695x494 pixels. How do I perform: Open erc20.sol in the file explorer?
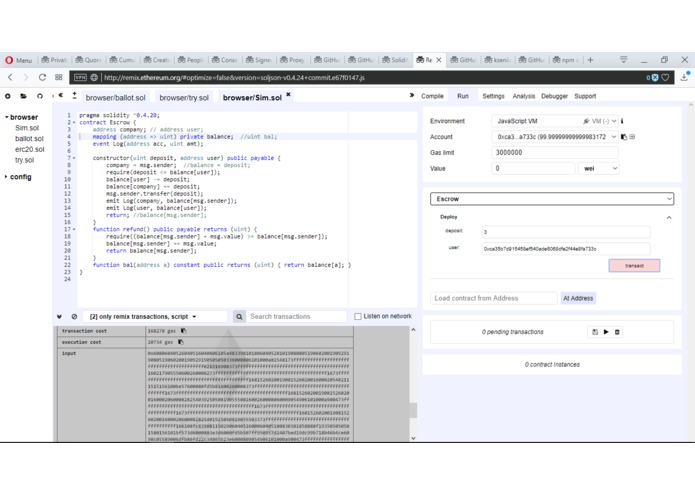click(30, 149)
